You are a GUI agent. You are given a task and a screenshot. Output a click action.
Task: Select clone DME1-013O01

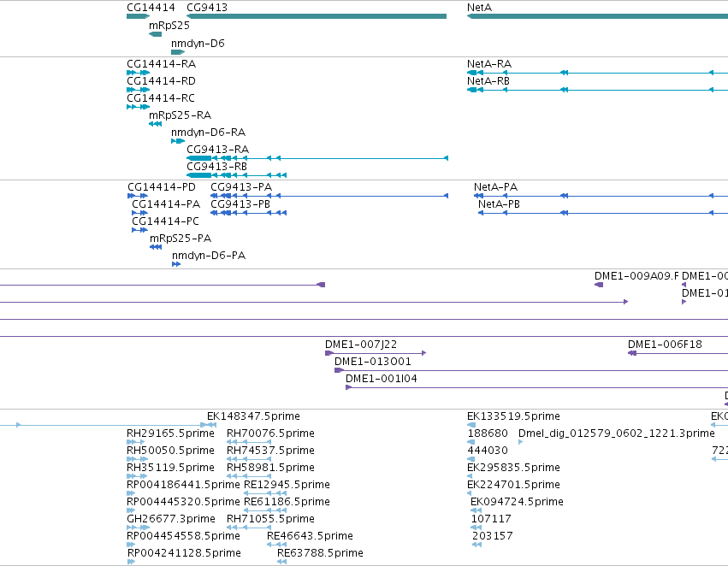click(x=373, y=362)
